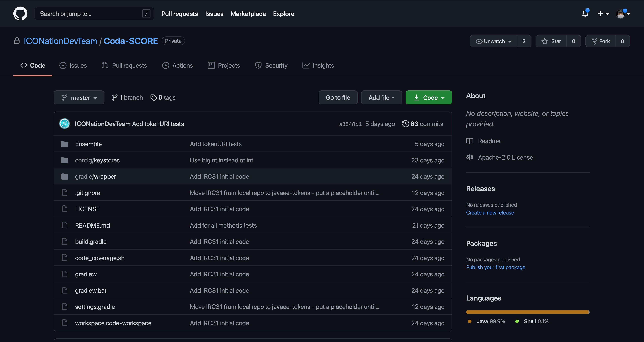Follow the Create a new release link

click(490, 213)
